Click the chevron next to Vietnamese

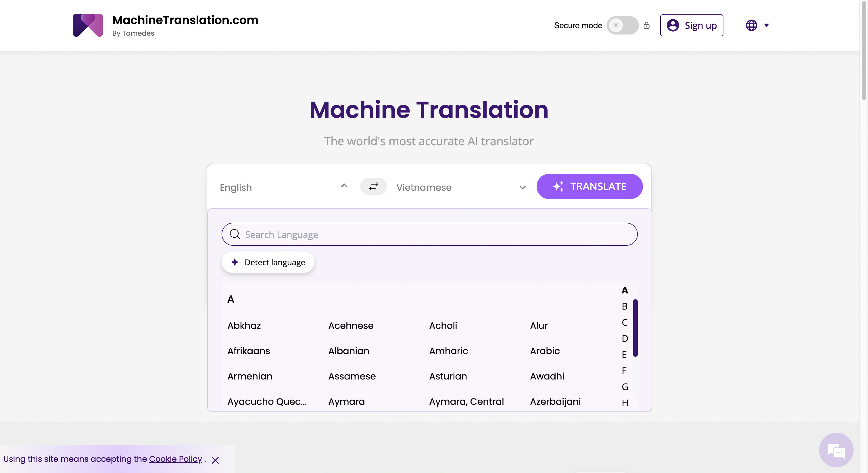pos(522,187)
